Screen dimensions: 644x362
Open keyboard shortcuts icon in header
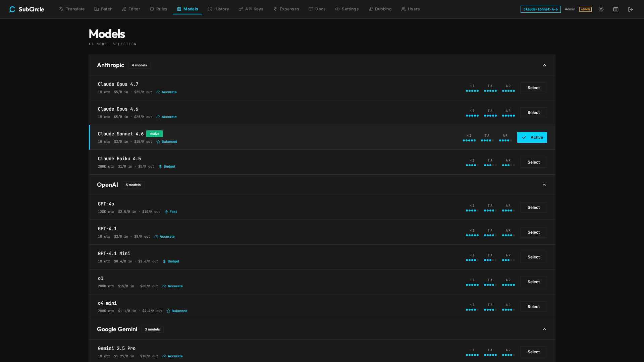click(x=616, y=9)
